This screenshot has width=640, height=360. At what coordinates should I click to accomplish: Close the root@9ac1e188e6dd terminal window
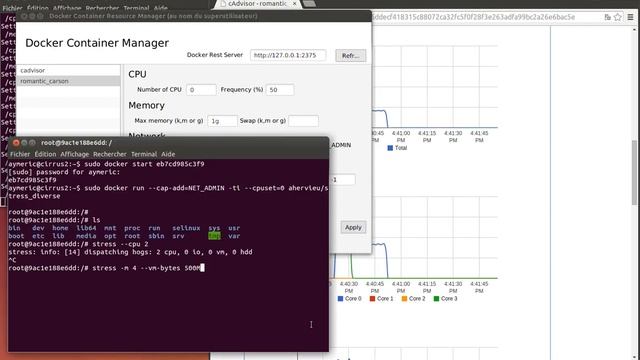[16, 142]
